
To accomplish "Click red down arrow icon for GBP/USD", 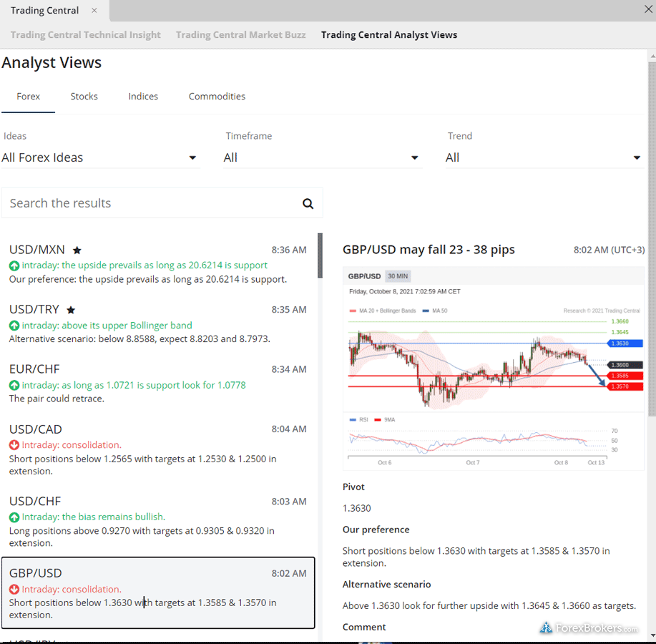I will [x=14, y=589].
